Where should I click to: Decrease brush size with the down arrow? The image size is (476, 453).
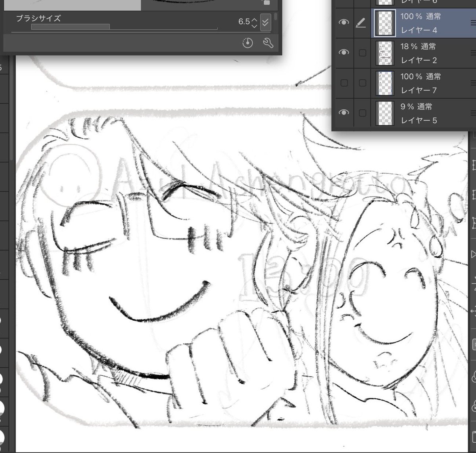254,26
